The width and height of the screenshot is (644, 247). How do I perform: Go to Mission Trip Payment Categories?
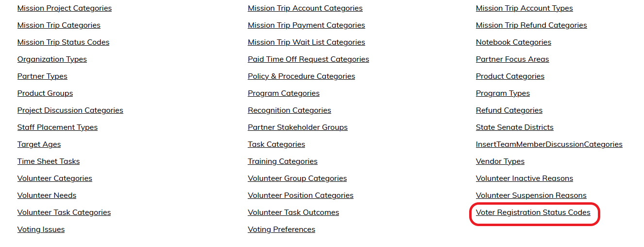click(306, 25)
